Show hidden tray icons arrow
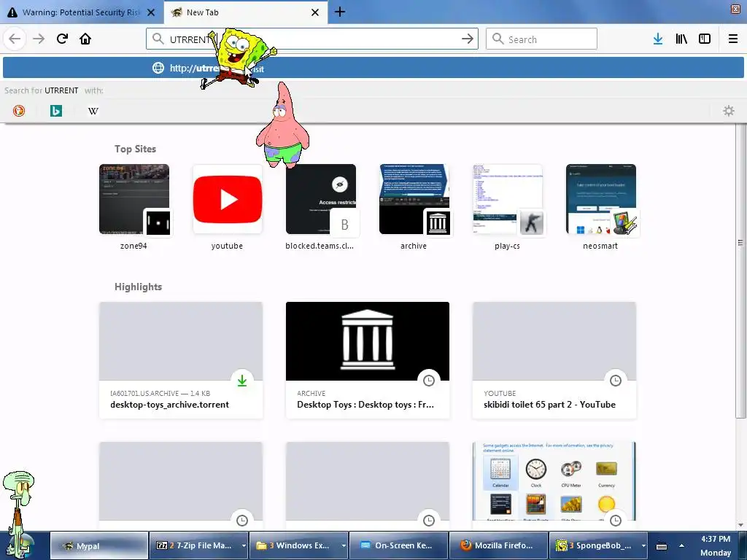The image size is (747, 560). pyautogui.click(x=682, y=545)
